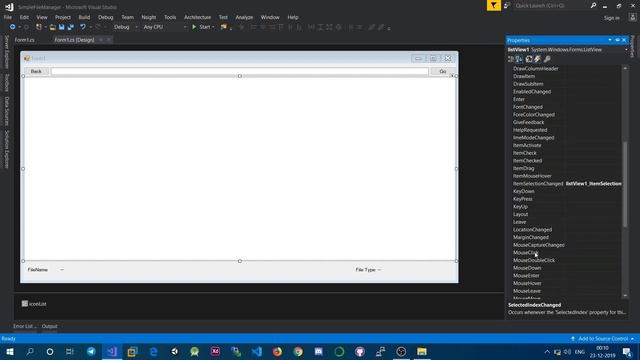Click the address text box on form

(240, 71)
